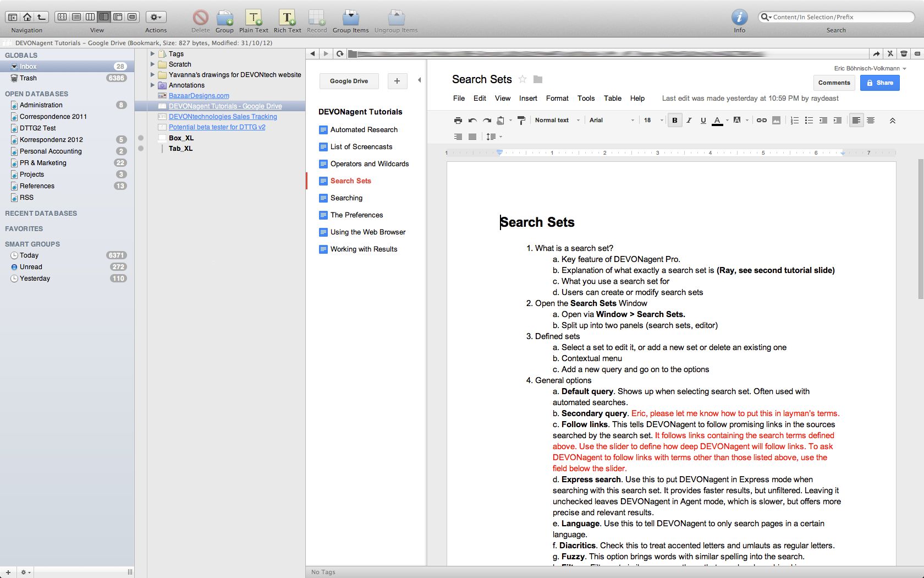This screenshot has width=924, height=578.
Task: Open the font size 18 dropdown
Action: [653, 120]
